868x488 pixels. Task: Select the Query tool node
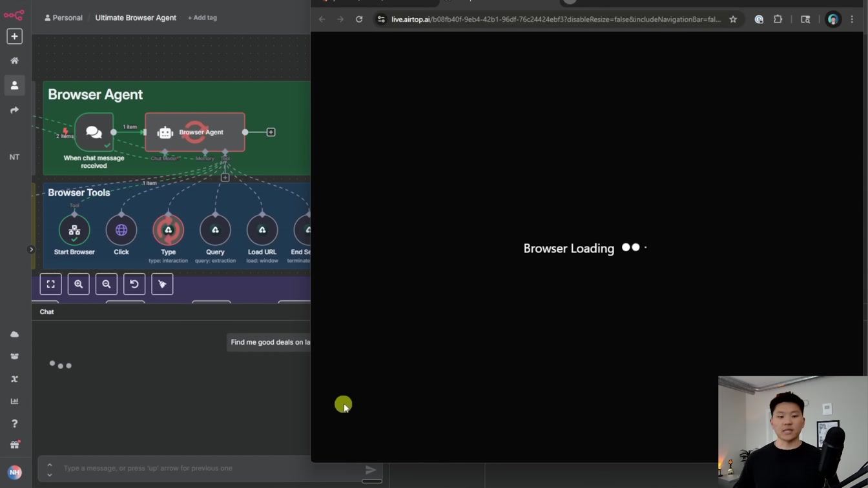point(215,230)
